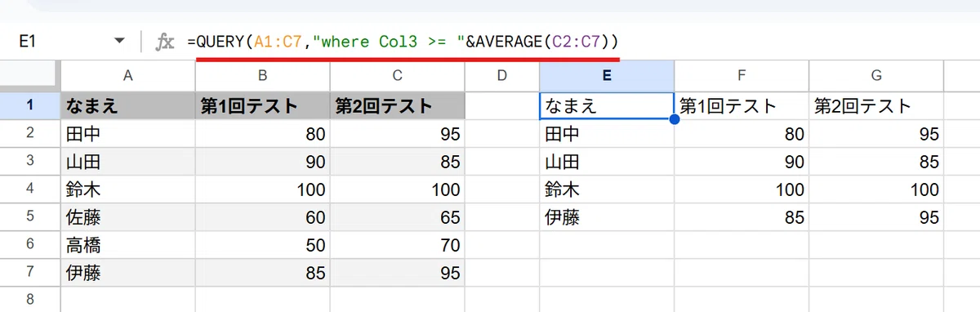This screenshot has height=312, width=980.
Task: Click the fx function icon
Action: tap(165, 42)
